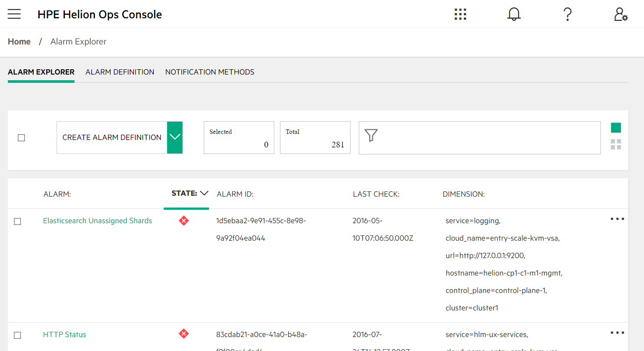Viewport: 644px width, 351px height.
Task: Switch to the Alarm Definition tab
Action: 120,72
